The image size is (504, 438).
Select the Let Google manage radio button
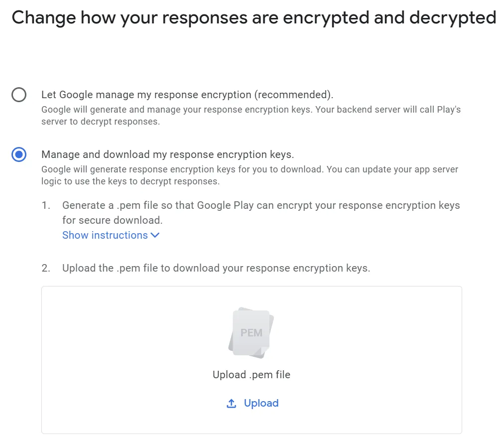pyautogui.click(x=19, y=95)
